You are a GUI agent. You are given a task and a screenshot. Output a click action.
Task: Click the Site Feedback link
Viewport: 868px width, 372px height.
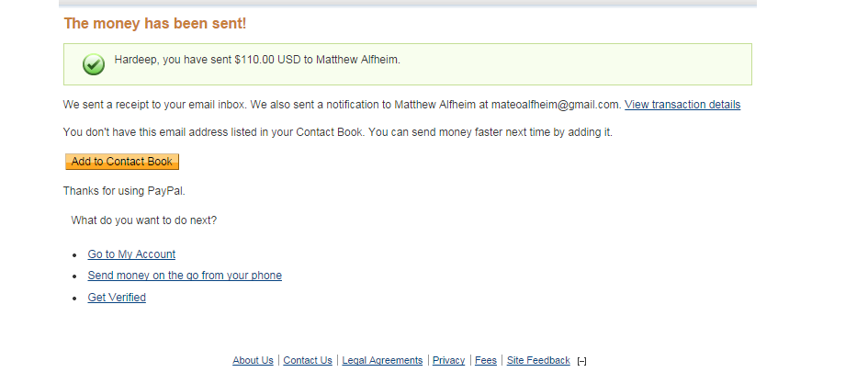(538, 360)
